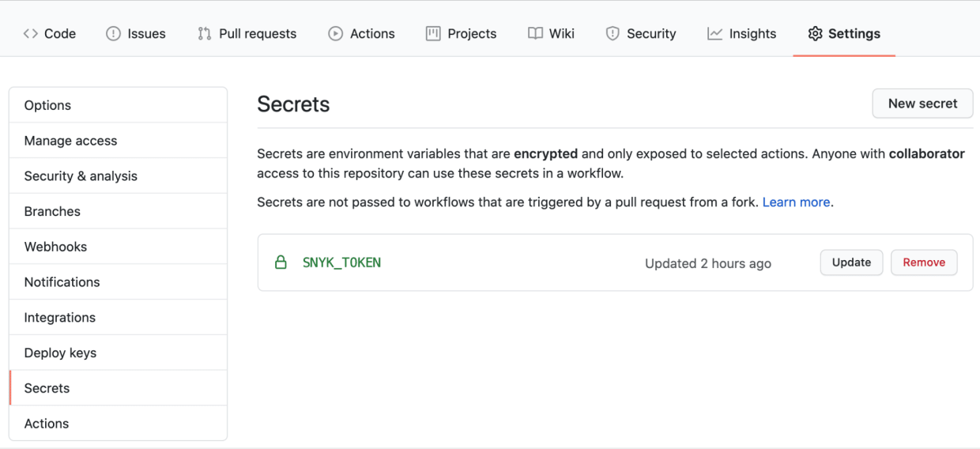The width and height of the screenshot is (980, 449).
Task: Open the Insights tab
Action: [741, 33]
